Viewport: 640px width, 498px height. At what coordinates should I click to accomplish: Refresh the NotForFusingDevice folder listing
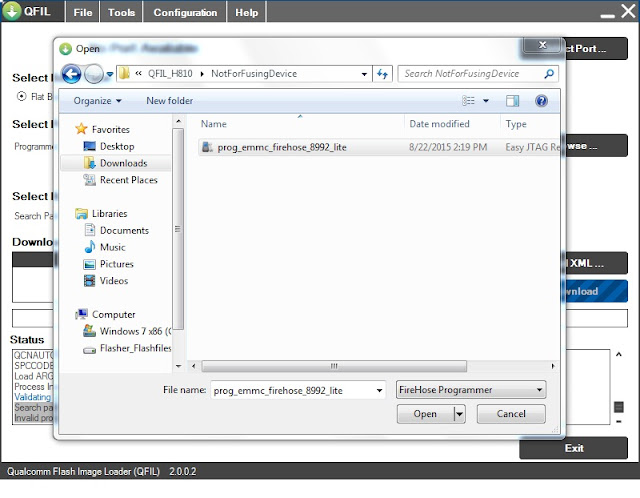tap(382, 74)
